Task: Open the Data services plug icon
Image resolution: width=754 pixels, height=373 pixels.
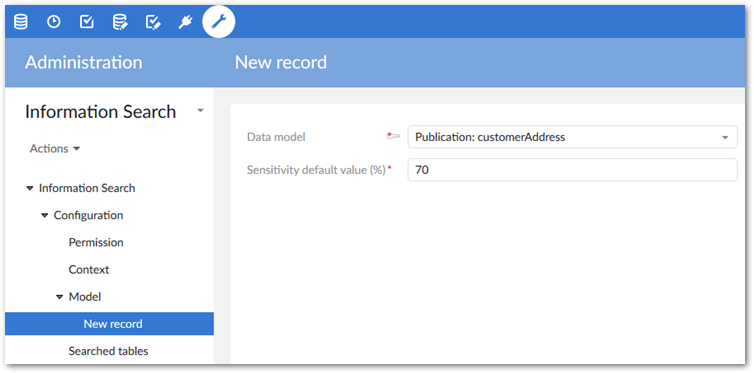Action: 186,22
